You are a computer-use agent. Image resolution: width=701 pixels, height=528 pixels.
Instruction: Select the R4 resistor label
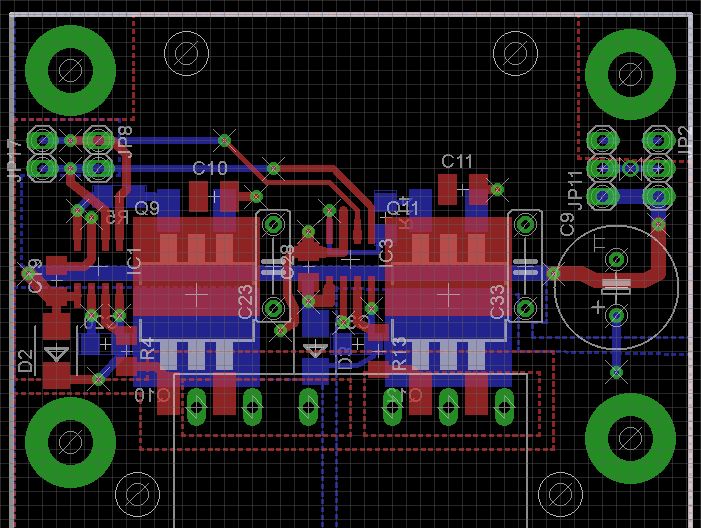click(147, 349)
